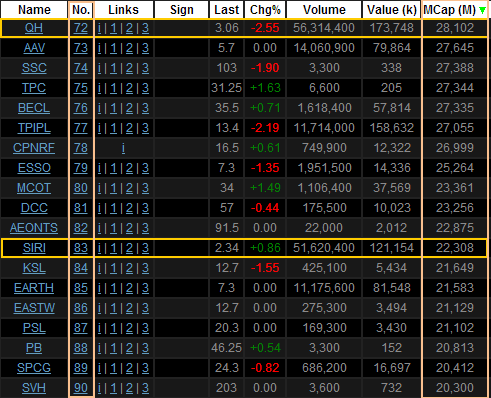Screen dimensions: 491x398
Task: Open the TPIPL stock link
Action: [34, 128]
